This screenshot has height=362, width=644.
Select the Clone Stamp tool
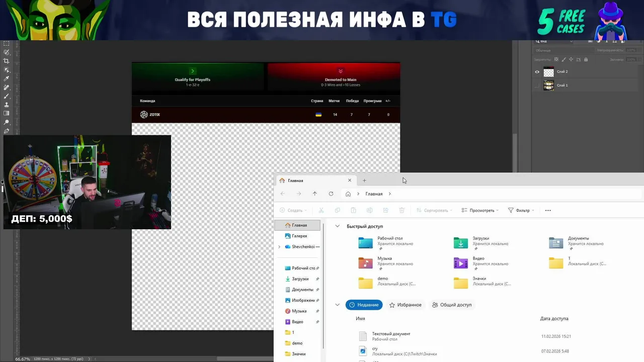[7, 105]
